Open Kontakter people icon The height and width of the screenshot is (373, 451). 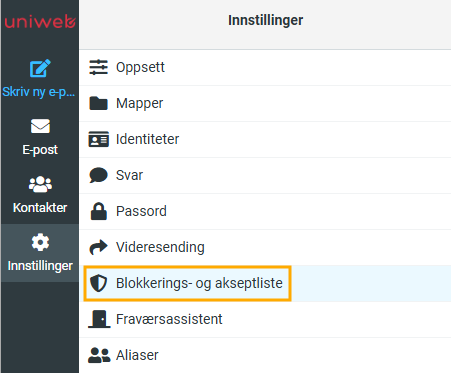point(40,184)
